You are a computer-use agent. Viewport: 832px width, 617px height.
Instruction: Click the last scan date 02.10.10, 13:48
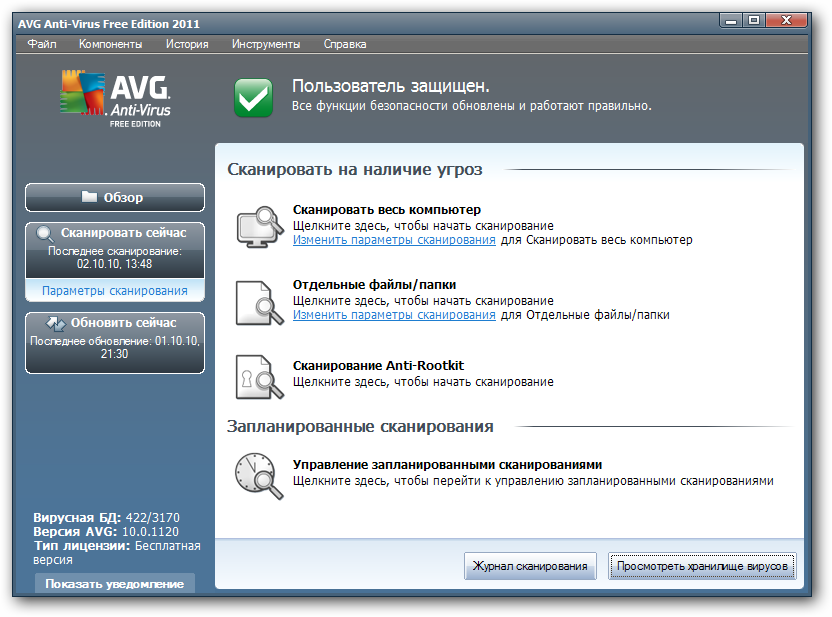click(115, 264)
